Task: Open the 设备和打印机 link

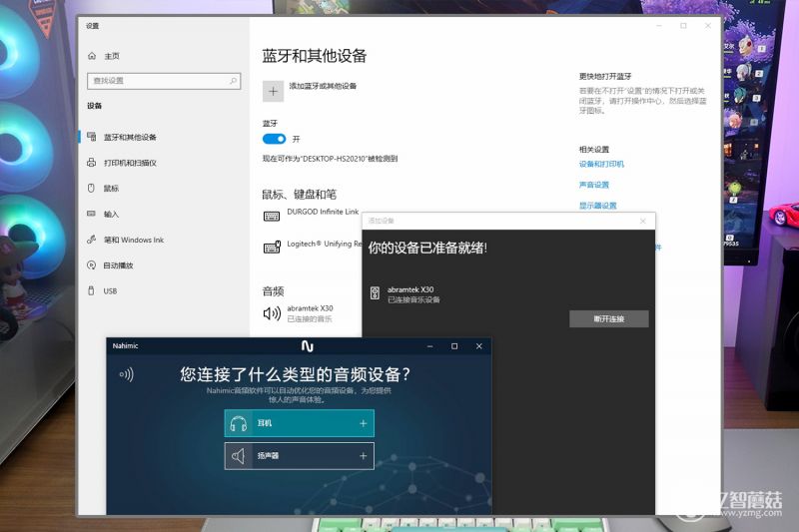Action: point(601,164)
